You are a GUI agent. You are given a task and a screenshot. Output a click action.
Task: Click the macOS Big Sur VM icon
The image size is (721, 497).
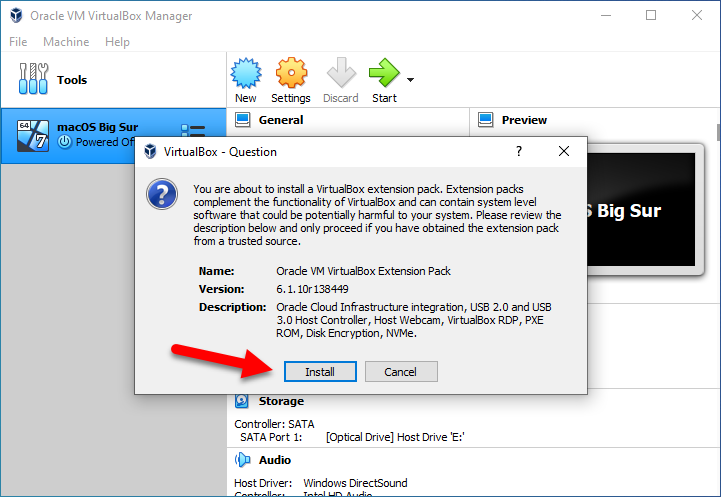coord(34,134)
